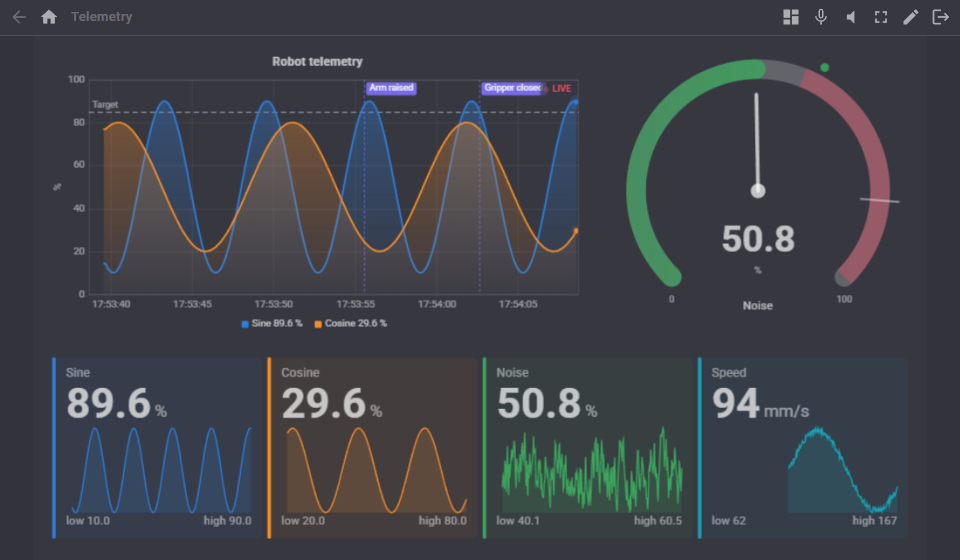Go back with the left arrow icon
This screenshot has height=560, width=960.
pyautogui.click(x=19, y=17)
